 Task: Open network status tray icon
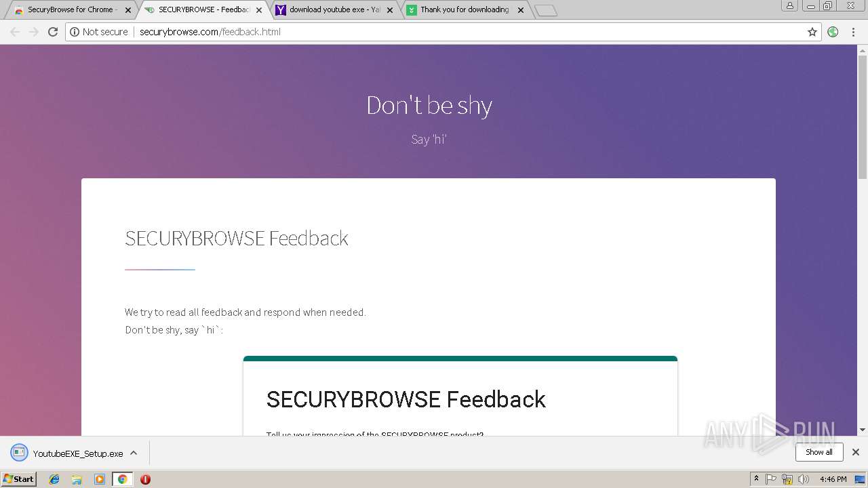[x=787, y=479]
